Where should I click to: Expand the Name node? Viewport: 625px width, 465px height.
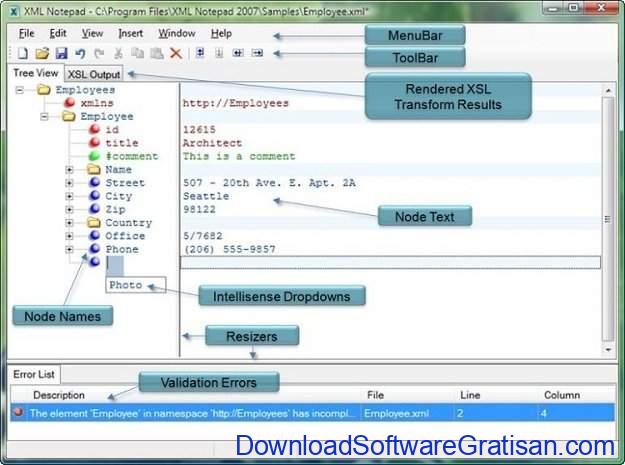pyautogui.click(x=69, y=170)
